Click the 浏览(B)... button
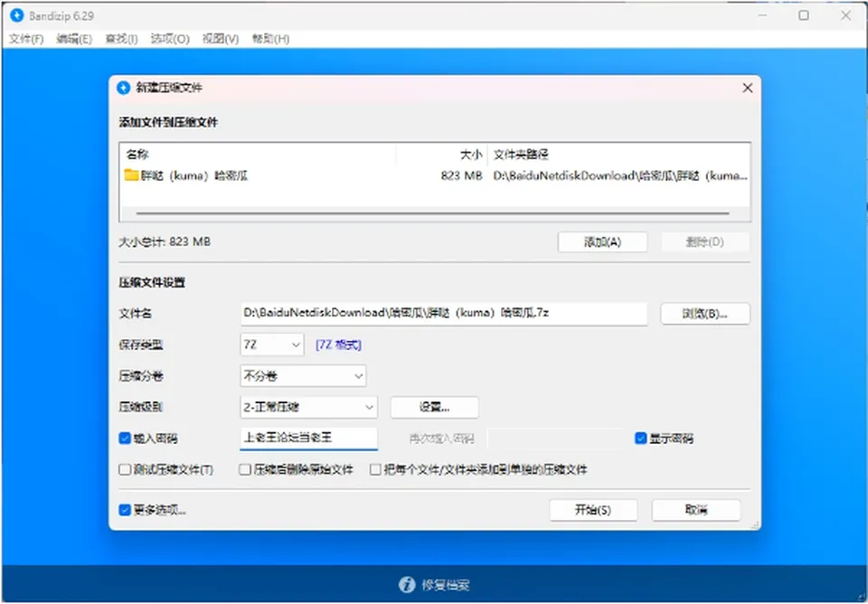 [704, 314]
